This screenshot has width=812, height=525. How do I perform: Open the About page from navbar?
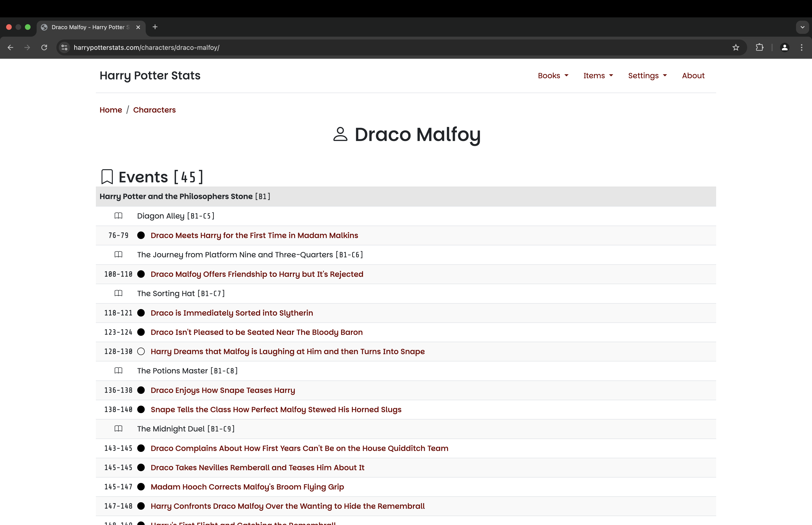pyautogui.click(x=693, y=76)
